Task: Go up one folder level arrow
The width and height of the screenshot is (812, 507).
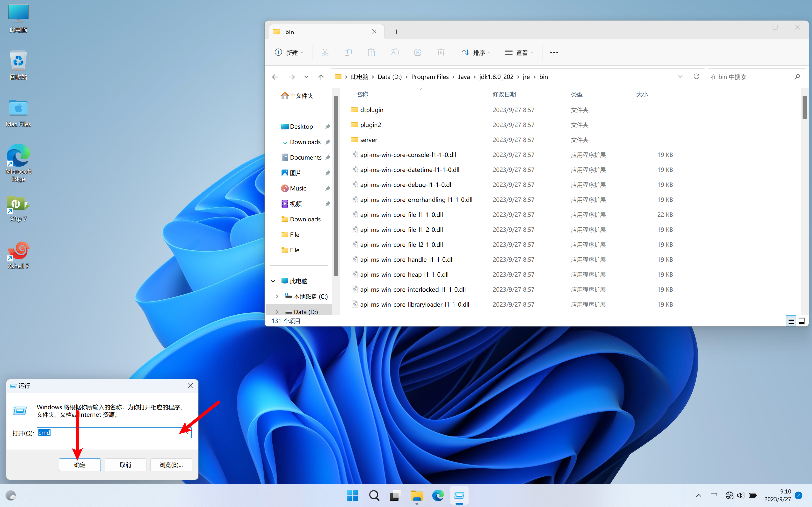Action: coord(321,77)
